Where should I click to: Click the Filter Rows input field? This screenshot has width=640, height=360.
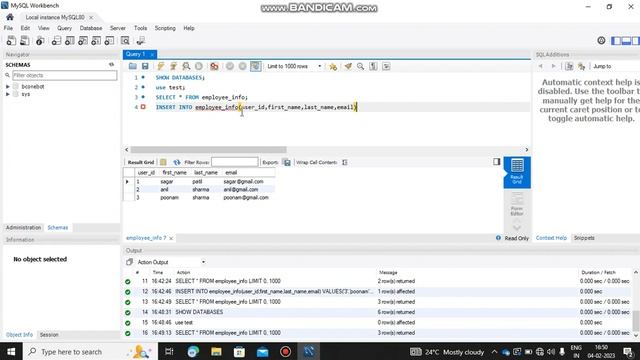[x=235, y=162]
